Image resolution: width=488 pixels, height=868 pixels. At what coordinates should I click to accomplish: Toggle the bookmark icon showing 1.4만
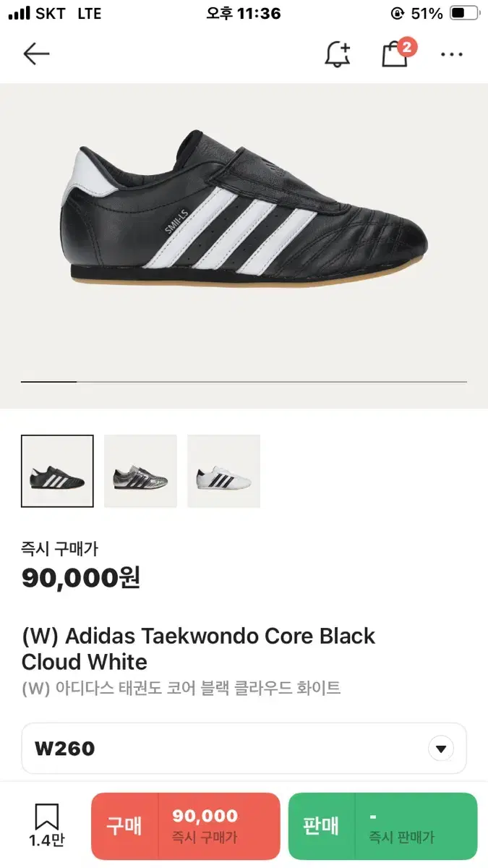(47, 825)
